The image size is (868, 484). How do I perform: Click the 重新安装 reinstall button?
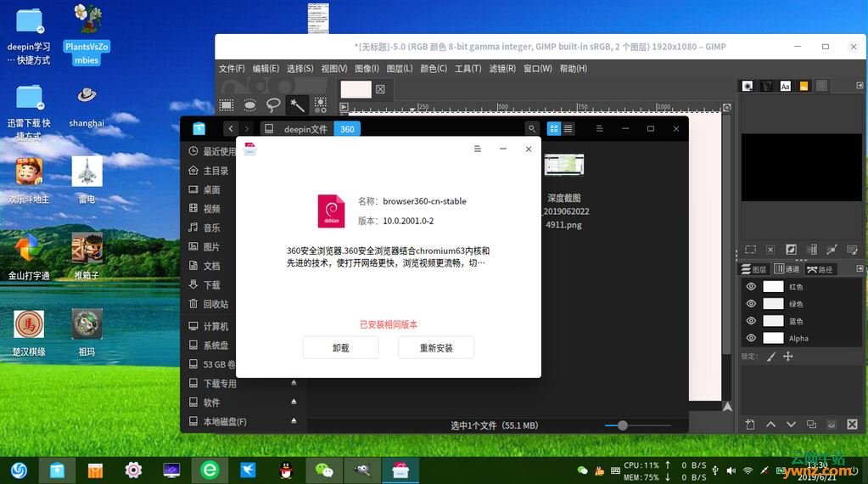click(436, 348)
